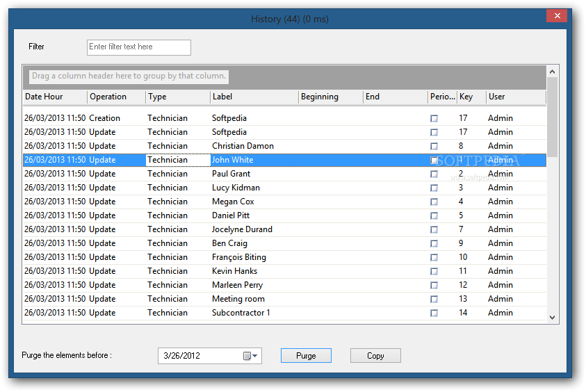The height and width of the screenshot is (392, 586).
Task: Toggle Perio checkbox in Kevin Hanks row
Action: 434,271
